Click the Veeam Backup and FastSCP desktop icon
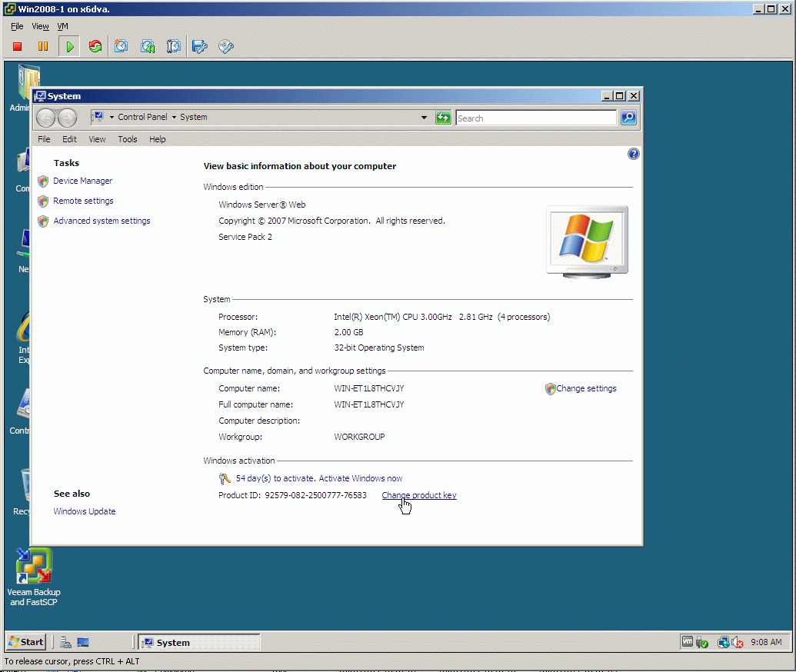The width and height of the screenshot is (796, 672). coord(34,577)
